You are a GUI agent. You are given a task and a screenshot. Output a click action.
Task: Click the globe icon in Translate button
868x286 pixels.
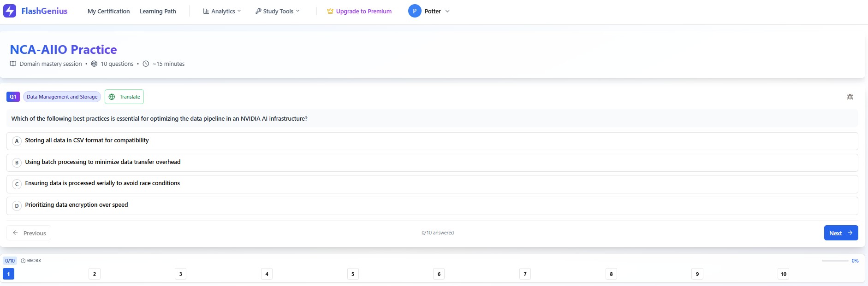click(112, 97)
